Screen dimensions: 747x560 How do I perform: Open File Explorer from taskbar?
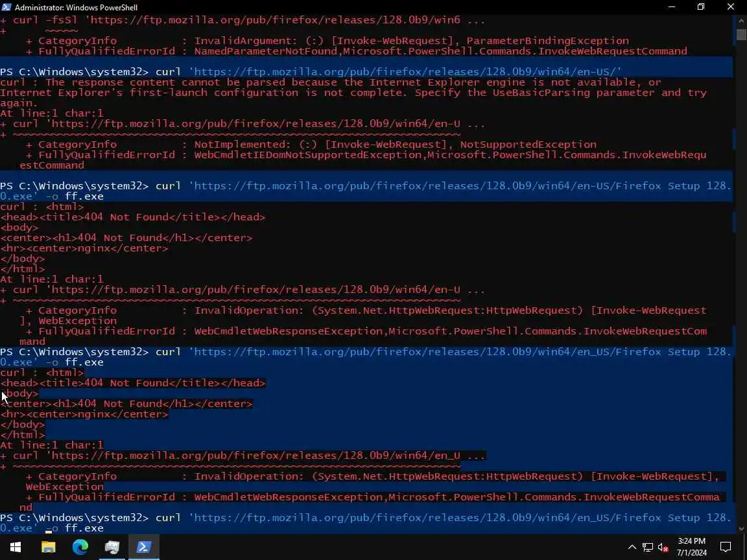[48, 547]
